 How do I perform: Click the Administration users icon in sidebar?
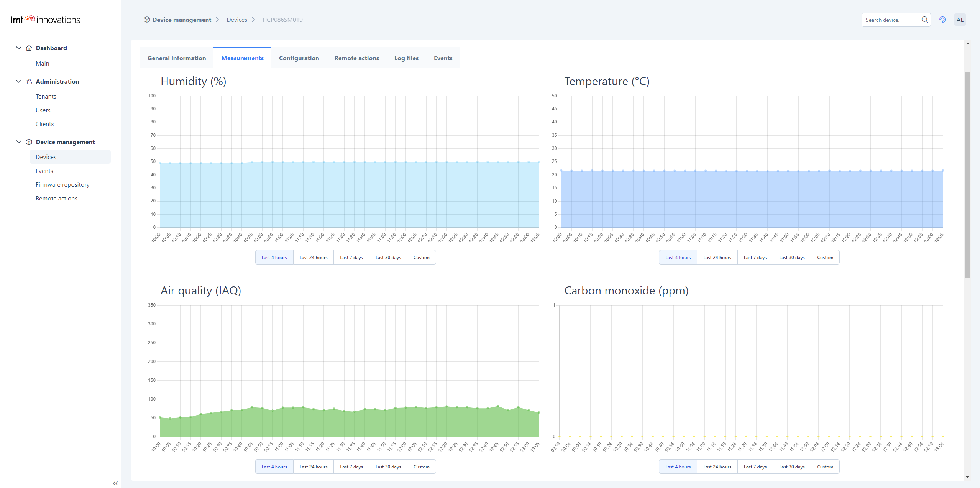[x=29, y=81]
